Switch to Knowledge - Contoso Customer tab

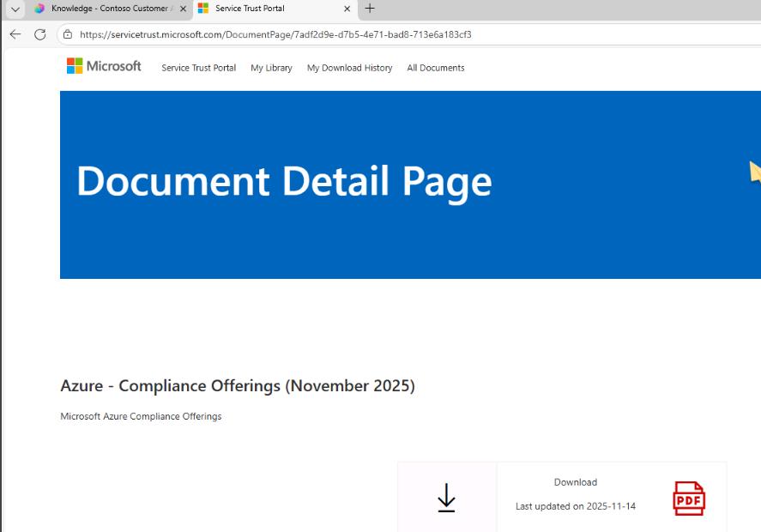(110, 9)
